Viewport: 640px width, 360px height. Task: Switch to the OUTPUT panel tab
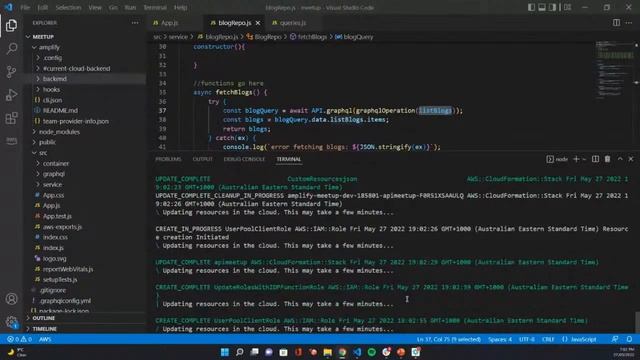pos(202,159)
